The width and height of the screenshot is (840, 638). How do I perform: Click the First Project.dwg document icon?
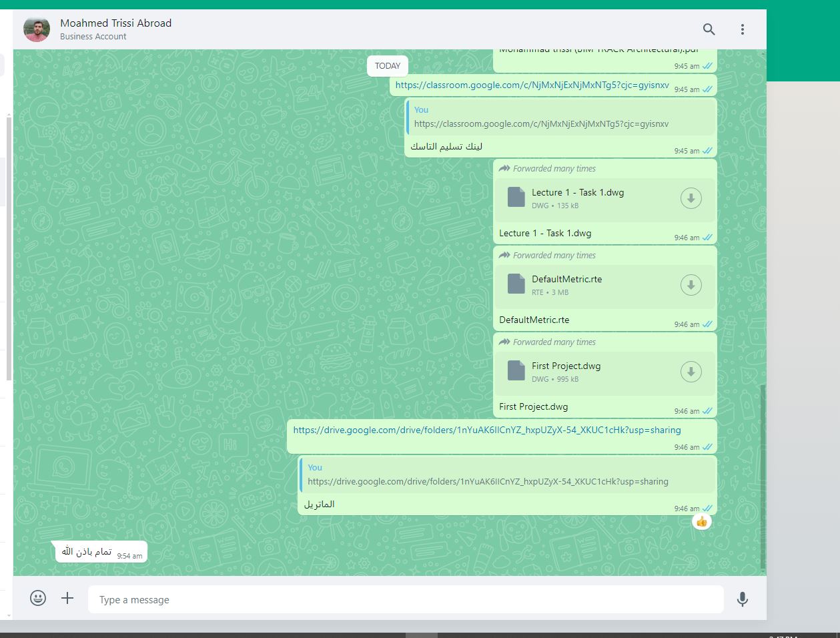pos(516,370)
